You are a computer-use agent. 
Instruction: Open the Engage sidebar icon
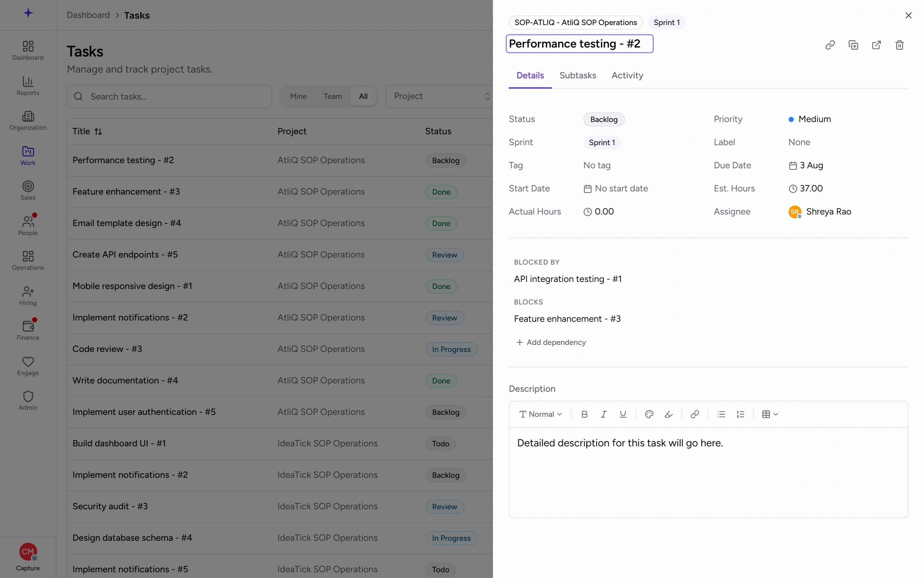coord(28,366)
